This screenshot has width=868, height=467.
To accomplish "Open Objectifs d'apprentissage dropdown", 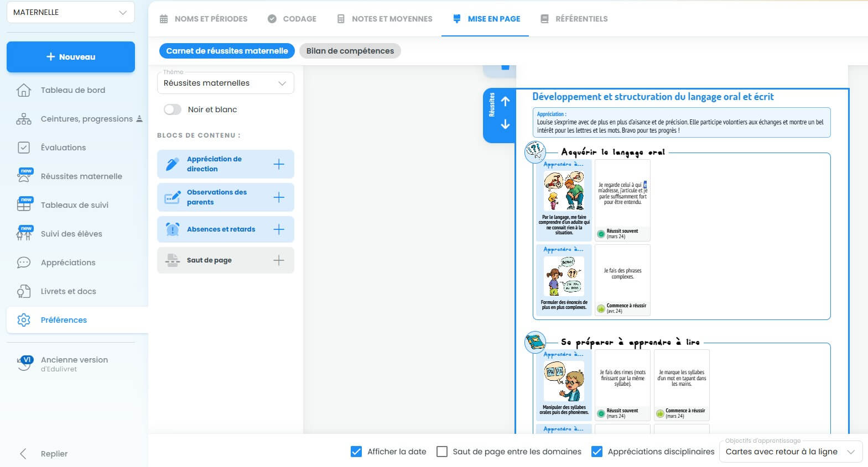I will [x=790, y=452].
